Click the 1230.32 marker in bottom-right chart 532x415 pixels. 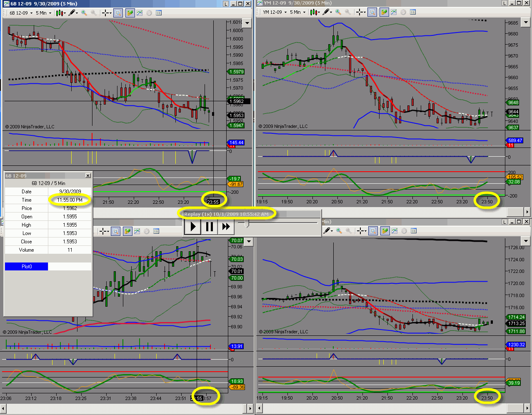coord(516,345)
